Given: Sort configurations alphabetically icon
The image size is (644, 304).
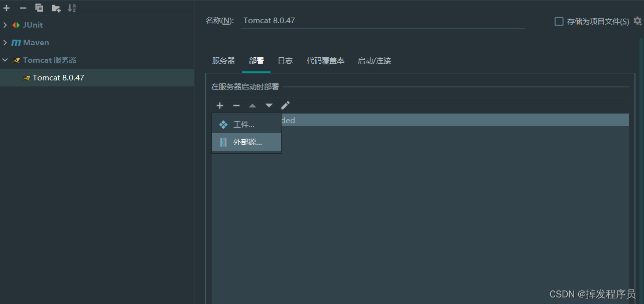Looking at the screenshot, I should pyautogui.click(x=72, y=8).
